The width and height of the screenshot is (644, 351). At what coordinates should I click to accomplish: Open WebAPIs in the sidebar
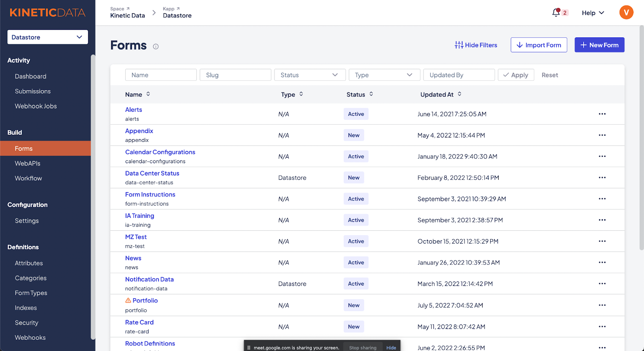[27, 163]
